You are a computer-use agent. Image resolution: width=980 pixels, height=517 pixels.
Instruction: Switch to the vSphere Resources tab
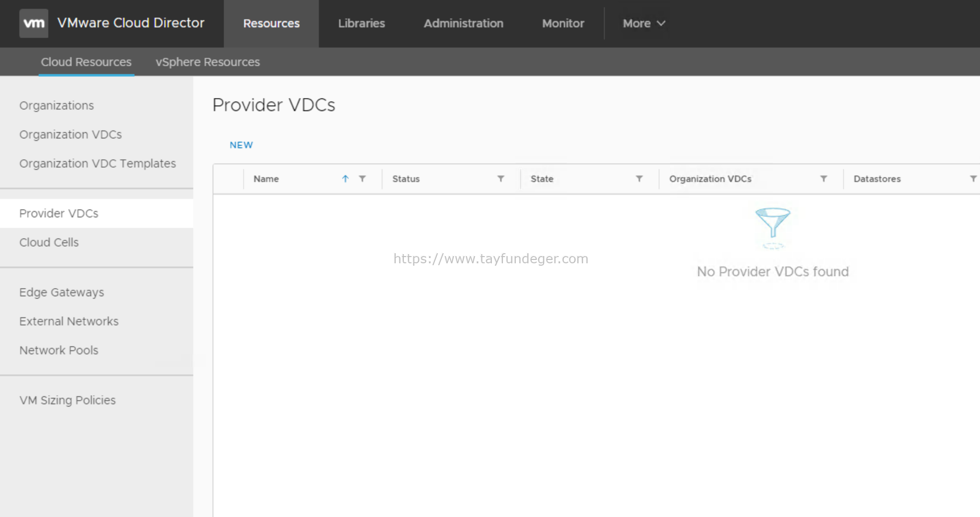(x=207, y=62)
